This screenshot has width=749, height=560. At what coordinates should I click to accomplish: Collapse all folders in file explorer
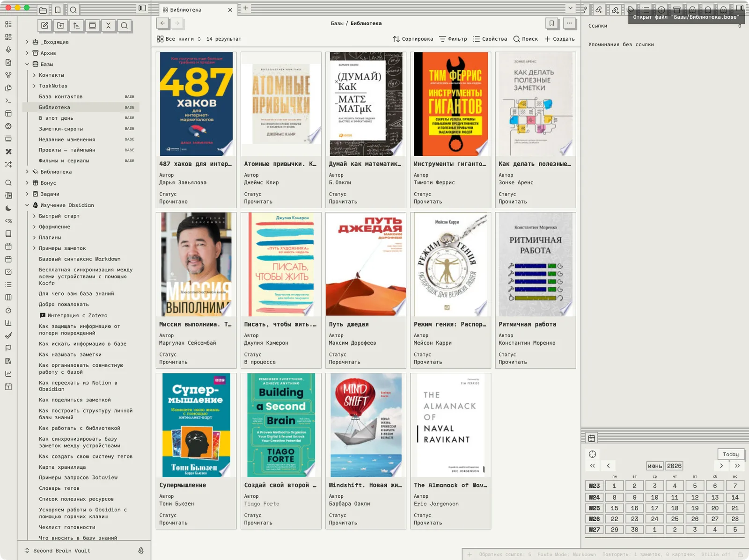[x=108, y=26]
